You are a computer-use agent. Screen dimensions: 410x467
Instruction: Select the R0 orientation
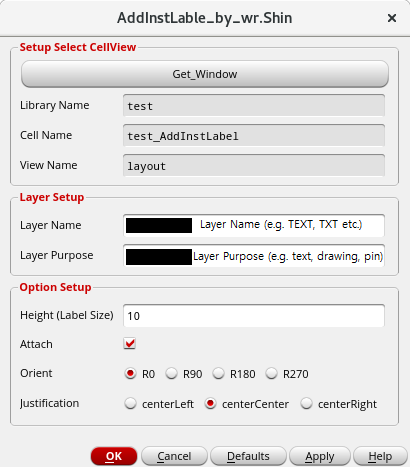pos(130,373)
